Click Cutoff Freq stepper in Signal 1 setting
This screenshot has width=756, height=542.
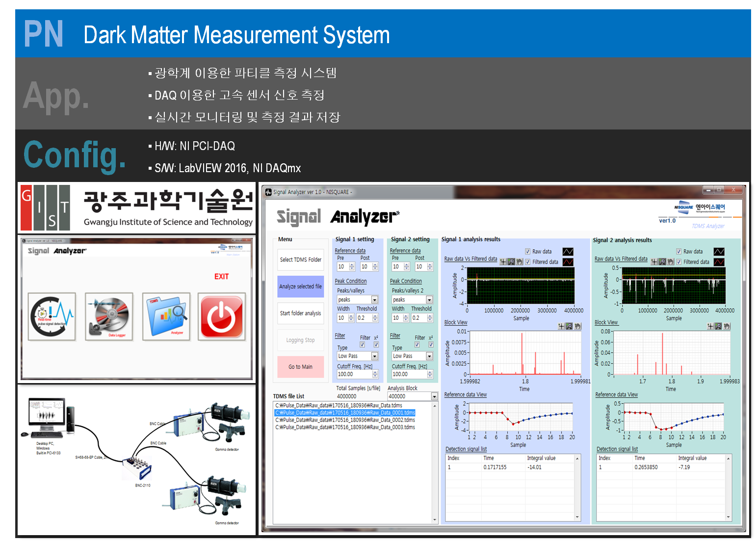coord(375,374)
